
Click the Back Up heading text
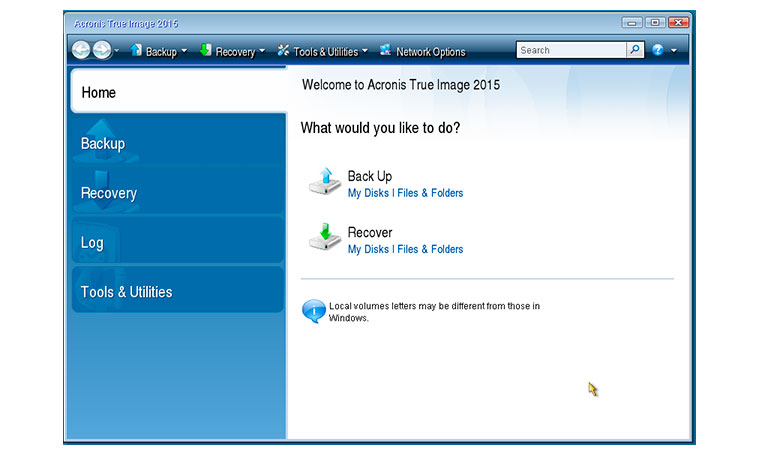pyautogui.click(x=370, y=176)
